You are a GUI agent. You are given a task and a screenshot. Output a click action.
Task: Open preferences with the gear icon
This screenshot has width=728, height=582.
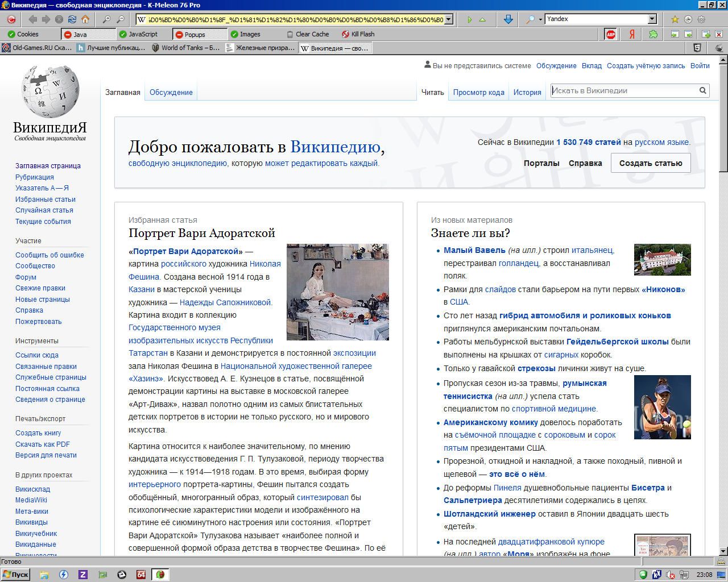701,19
